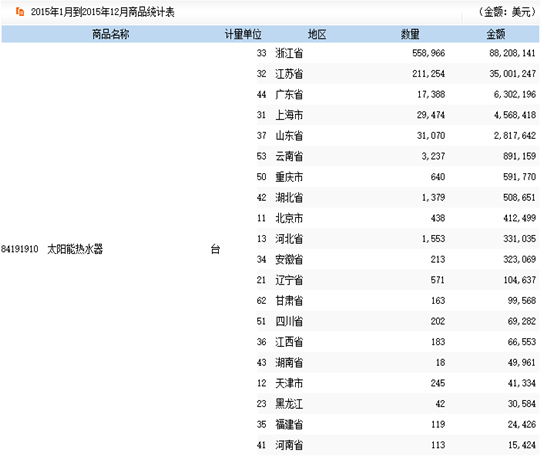Click the 金额 column header
Viewport: 546px width, 463px height.
tap(496, 34)
